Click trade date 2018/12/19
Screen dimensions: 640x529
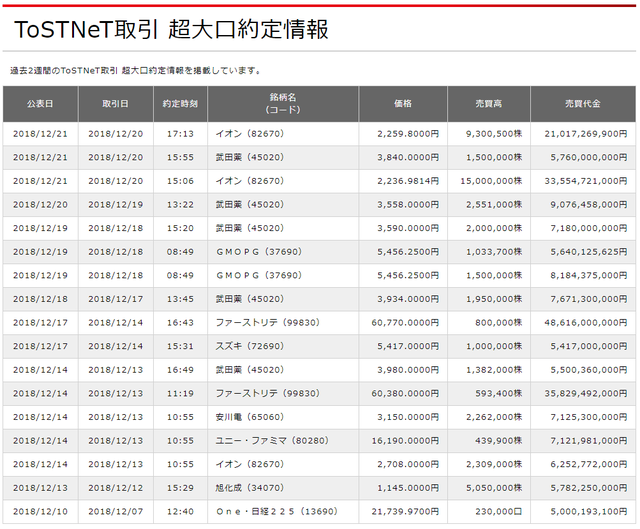click(116, 205)
